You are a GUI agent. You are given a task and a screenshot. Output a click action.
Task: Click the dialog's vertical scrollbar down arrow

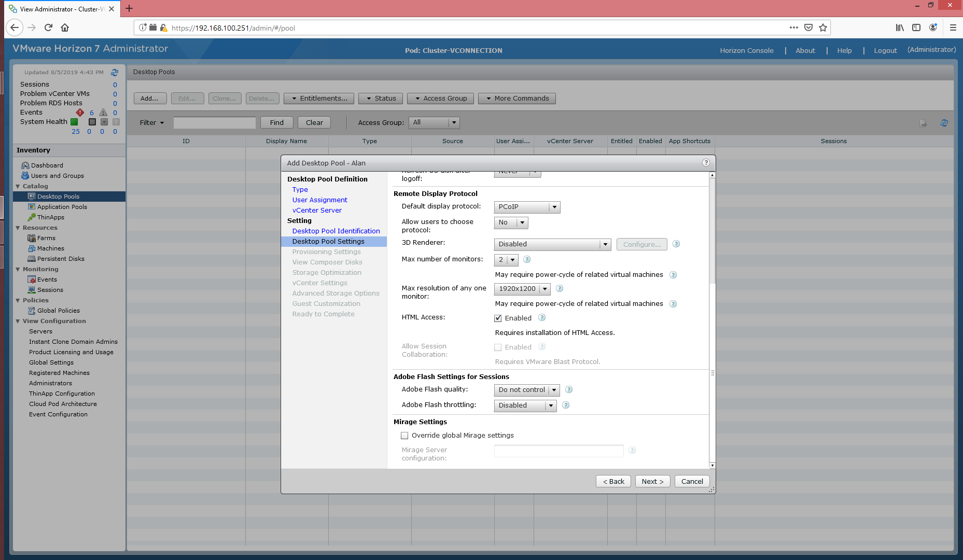712,465
